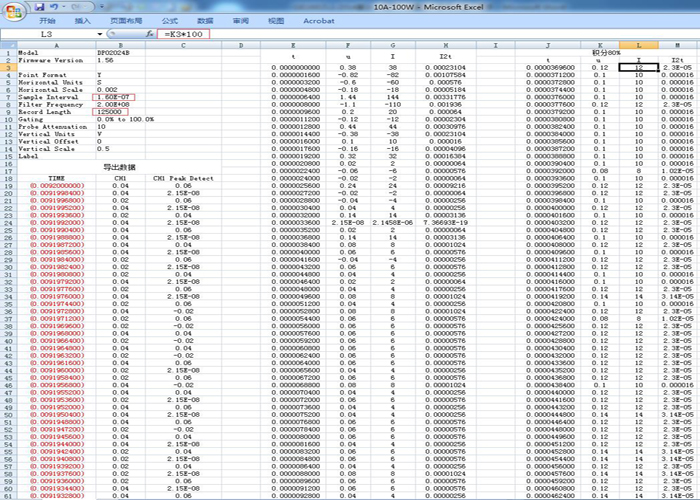Select column B header
Image resolution: width=700 pixels, height=500 pixels.
click(x=121, y=45)
